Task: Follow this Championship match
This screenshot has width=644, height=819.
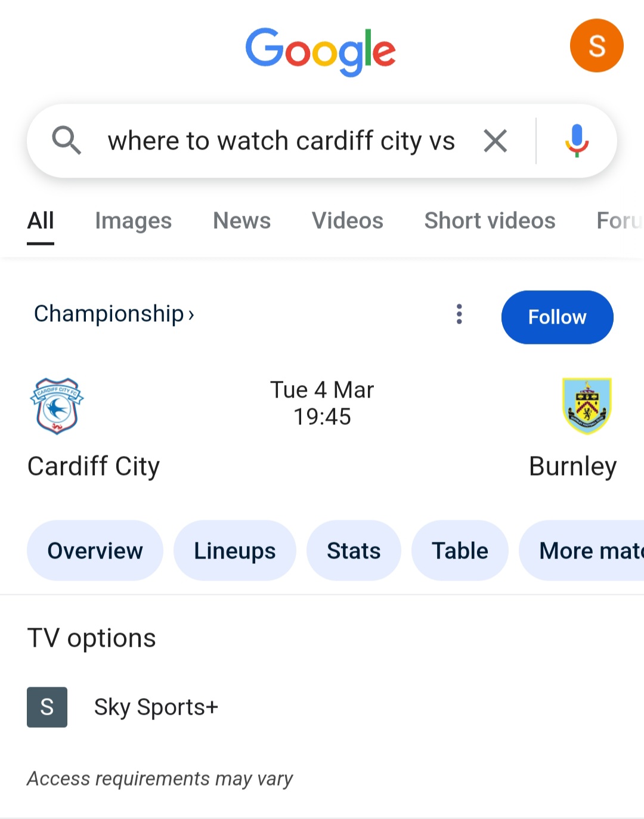Action: [557, 317]
